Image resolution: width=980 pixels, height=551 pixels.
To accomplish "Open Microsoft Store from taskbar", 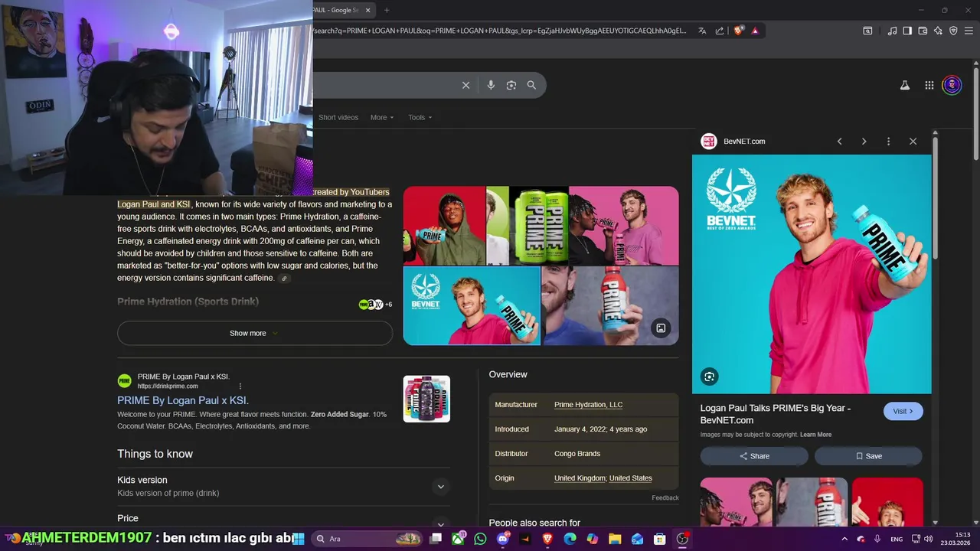I will [659, 539].
